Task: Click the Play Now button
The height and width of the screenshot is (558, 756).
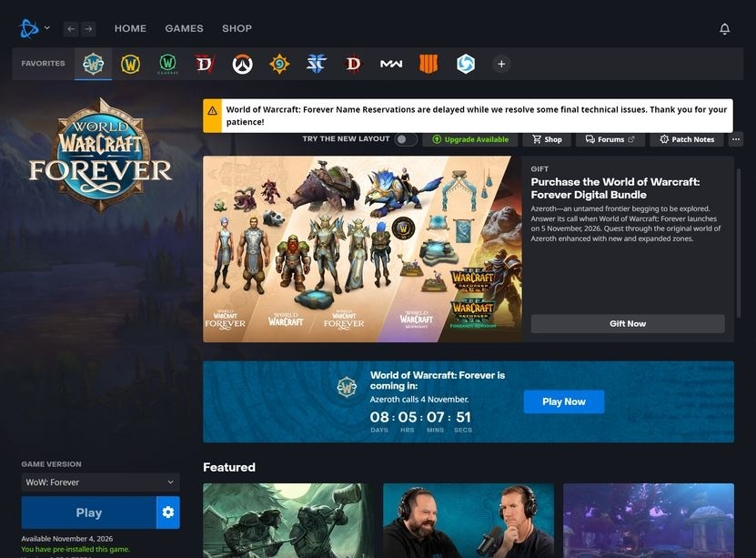Action: tap(564, 401)
